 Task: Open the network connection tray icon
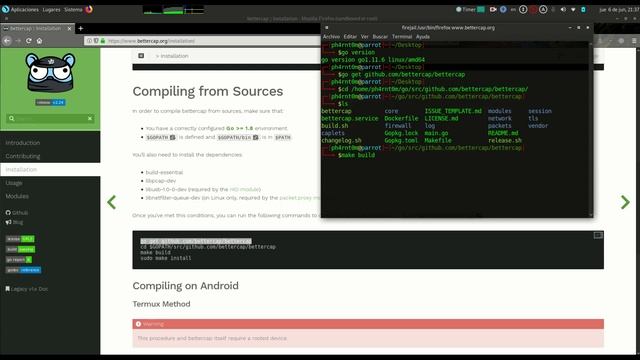click(x=573, y=9)
